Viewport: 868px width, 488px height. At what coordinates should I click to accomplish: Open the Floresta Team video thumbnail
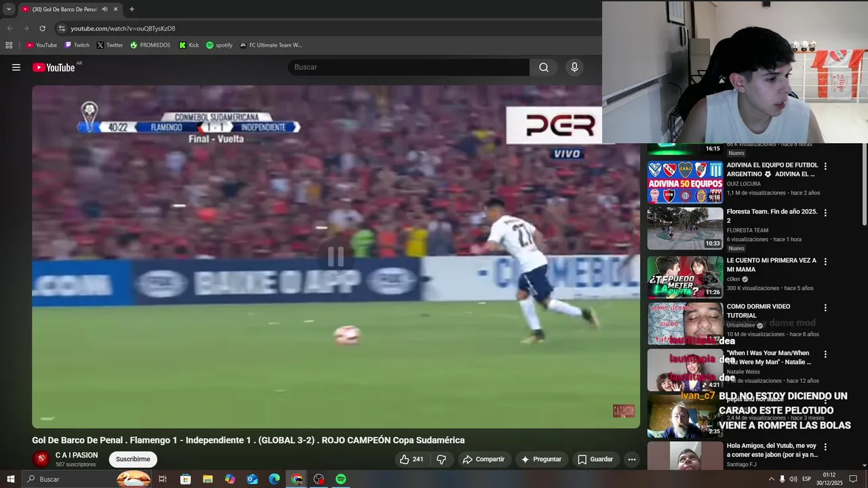[685, 228]
